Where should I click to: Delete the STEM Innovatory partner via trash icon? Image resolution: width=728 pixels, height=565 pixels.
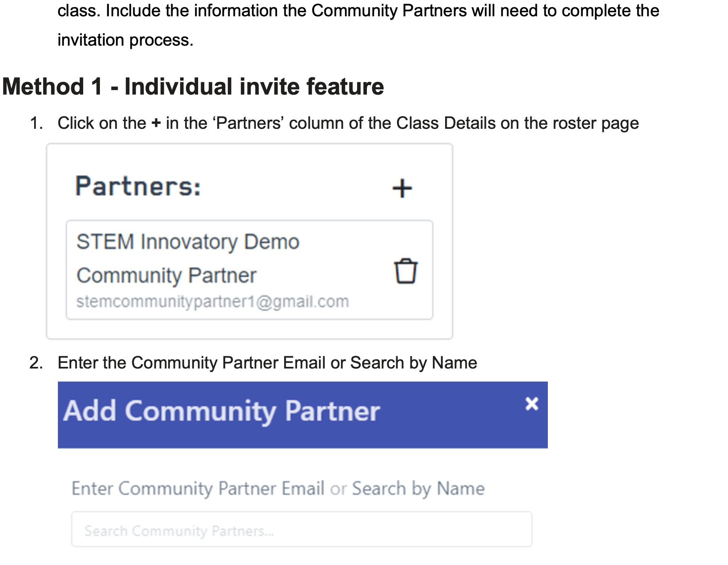406,271
